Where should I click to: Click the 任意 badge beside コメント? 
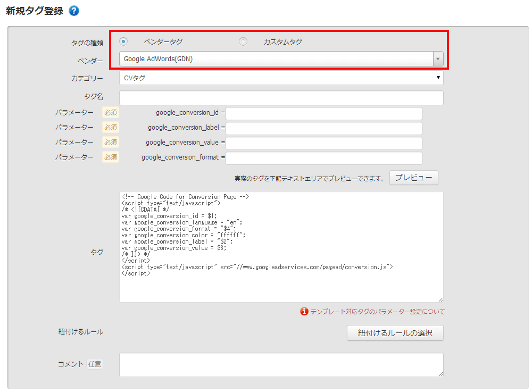[x=95, y=364]
